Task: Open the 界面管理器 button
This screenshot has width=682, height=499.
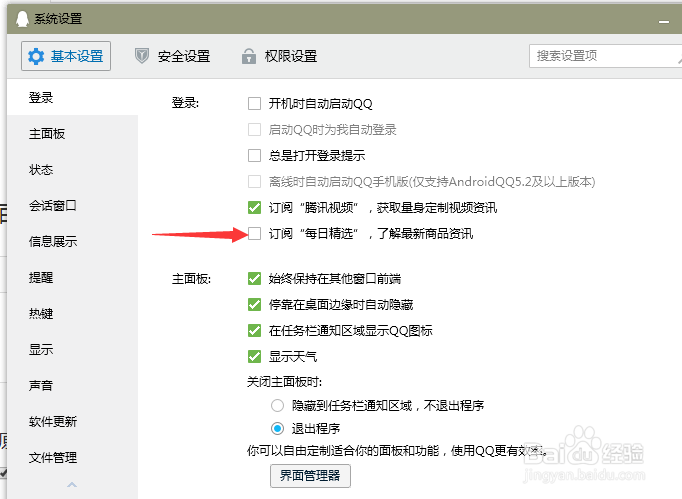Action: coord(310,476)
